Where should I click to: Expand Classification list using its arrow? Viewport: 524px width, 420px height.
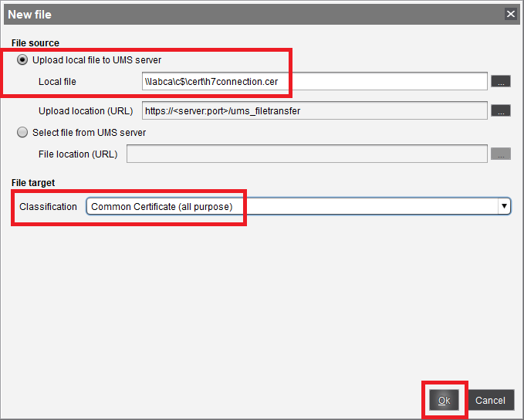(x=504, y=206)
